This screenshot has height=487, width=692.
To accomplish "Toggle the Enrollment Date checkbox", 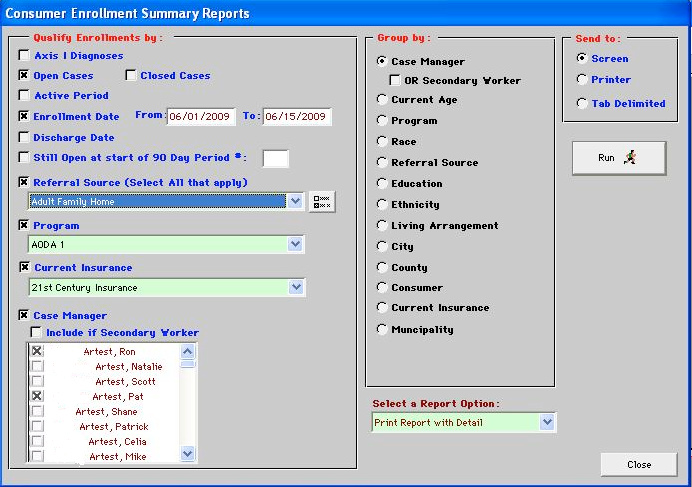I will click(x=24, y=116).
